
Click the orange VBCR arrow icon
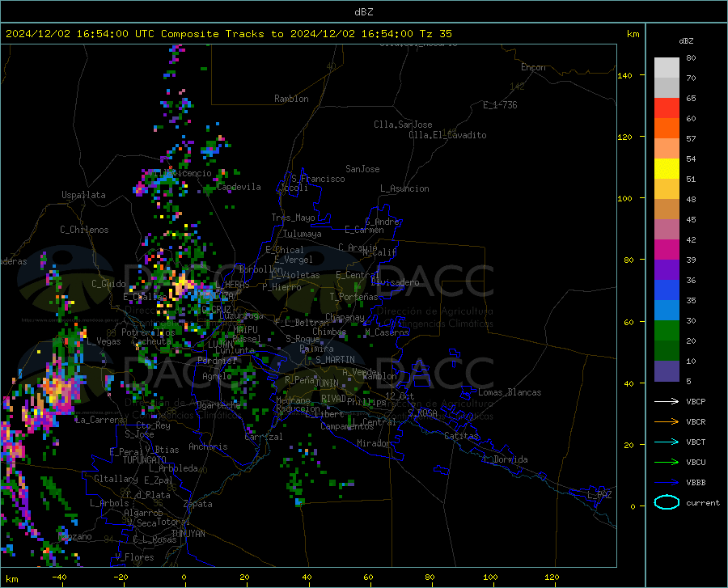pos(667,422)
